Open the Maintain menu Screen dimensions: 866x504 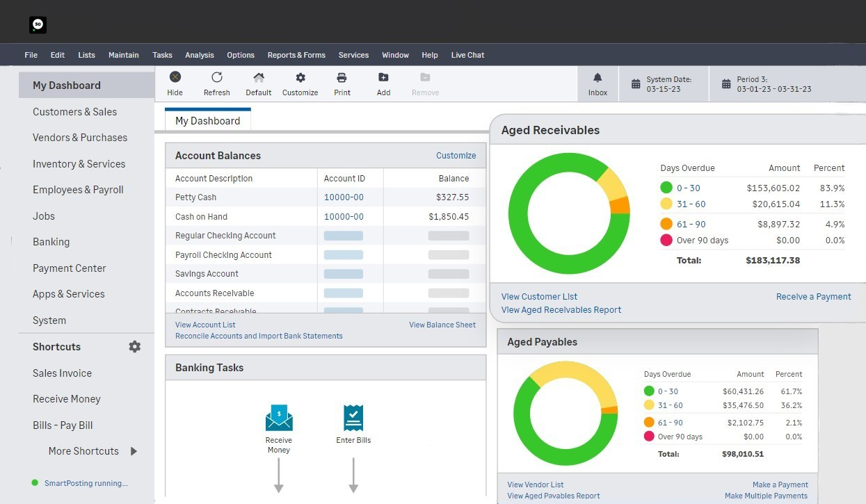click(x=124, y=55)
